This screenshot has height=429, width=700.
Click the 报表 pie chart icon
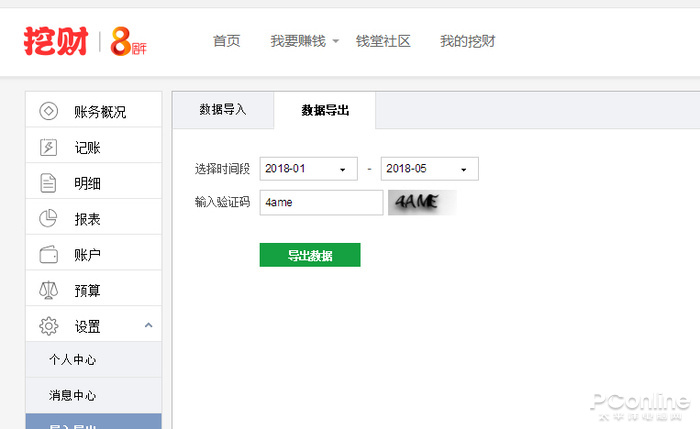pos(48,219)
